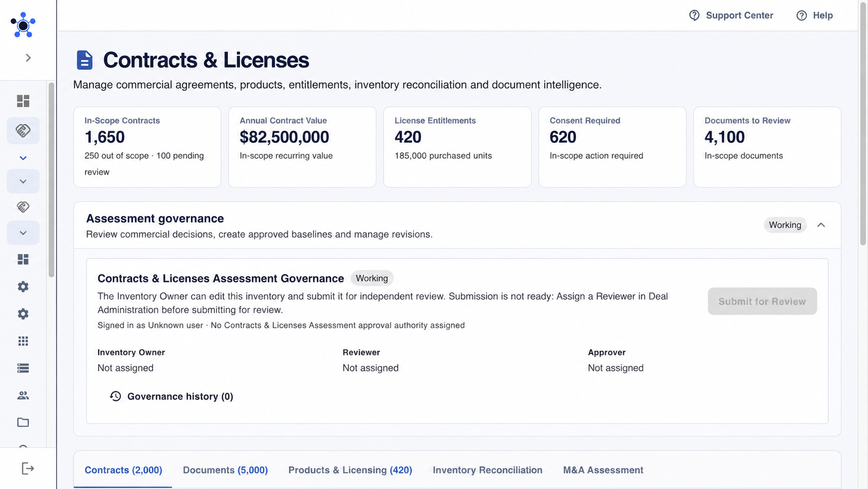Click the License Entitlements card
This screenshot has width=868, height=489.
(457, 147)
